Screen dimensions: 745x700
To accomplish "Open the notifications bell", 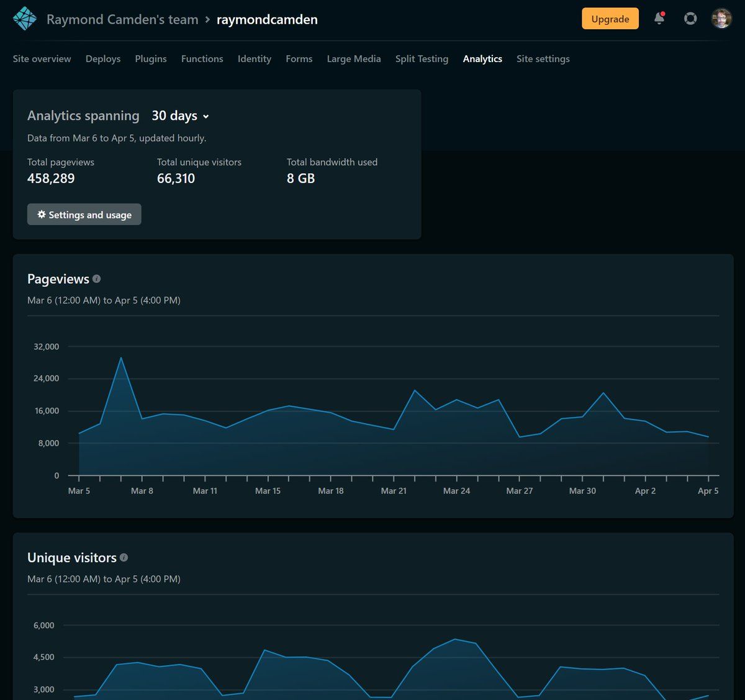I will [x=659, y=19].
